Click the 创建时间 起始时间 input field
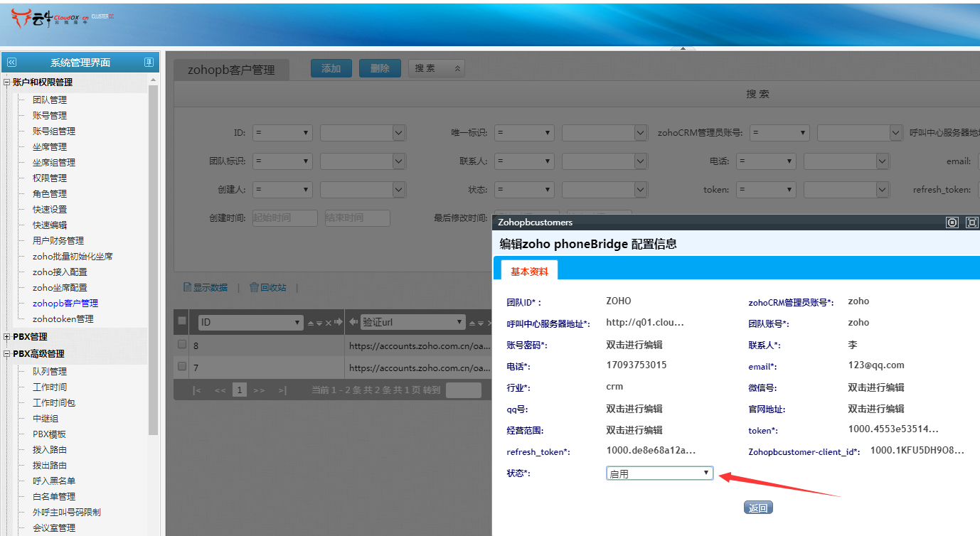The height and width of the screenshot is (536, 980). pyautogui.click(x=284, y=218)
